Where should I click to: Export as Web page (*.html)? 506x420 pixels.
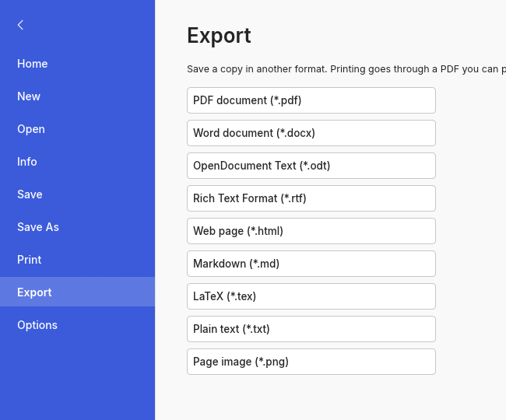tap(311, 231)
